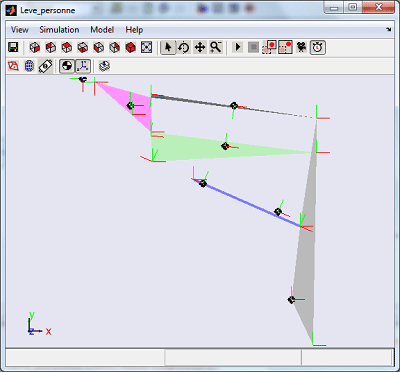Click the movie camera record icon
This screenshot has height=372, width=400.
(301, 47)
